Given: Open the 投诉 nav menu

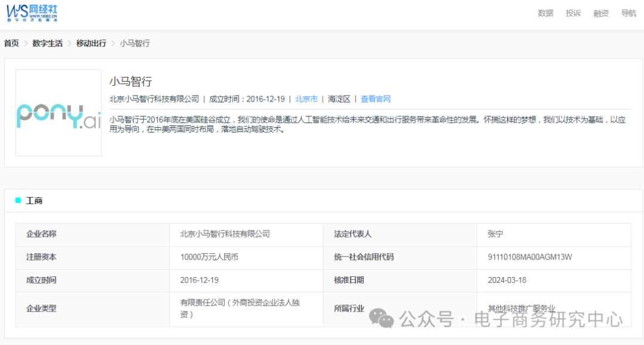Looking at the screenshot, I should coord(573,13).
